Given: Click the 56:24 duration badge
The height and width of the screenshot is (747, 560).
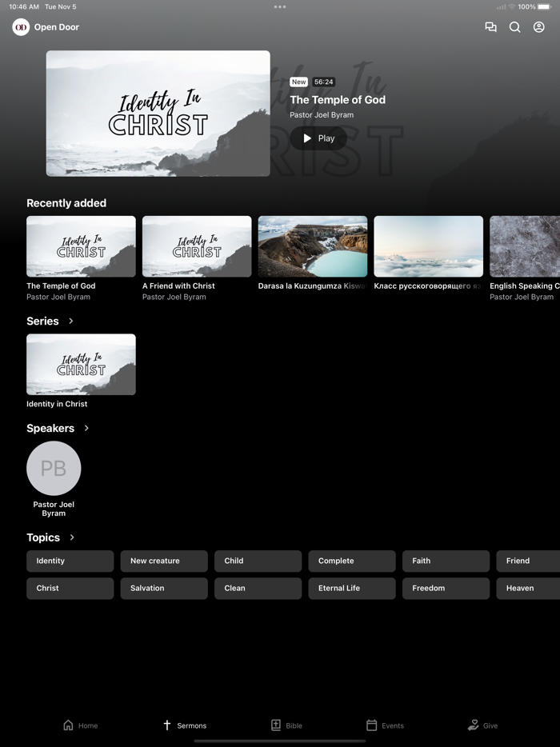Looking at the screenshot, I should [x=324, y=82].
